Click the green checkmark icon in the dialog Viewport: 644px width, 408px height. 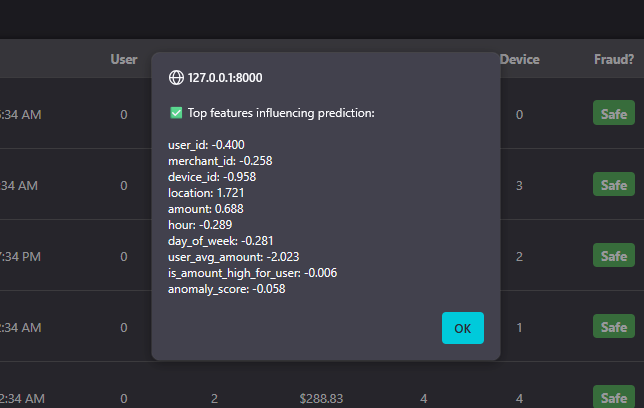176,113
